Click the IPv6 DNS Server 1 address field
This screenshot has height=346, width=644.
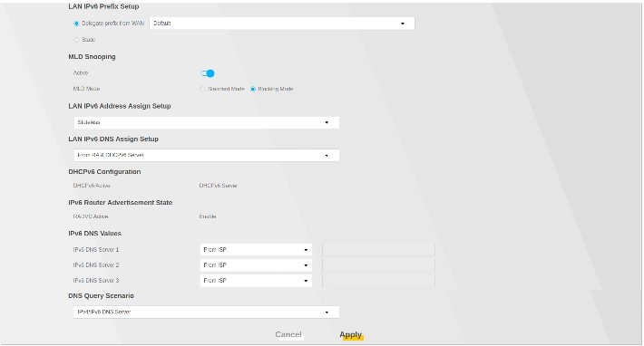click(x=378, y=250)
